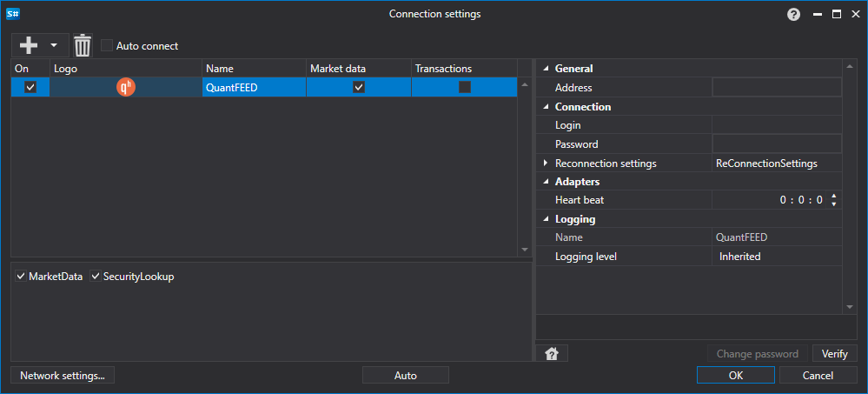This screenshot has height=394, width=868.
Task: Click the Address input field
Action: click(x=777, y=88)
